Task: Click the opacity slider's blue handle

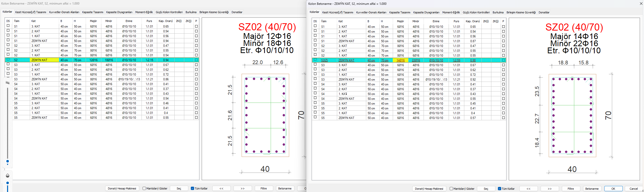Action: click(x=8, y=183)
